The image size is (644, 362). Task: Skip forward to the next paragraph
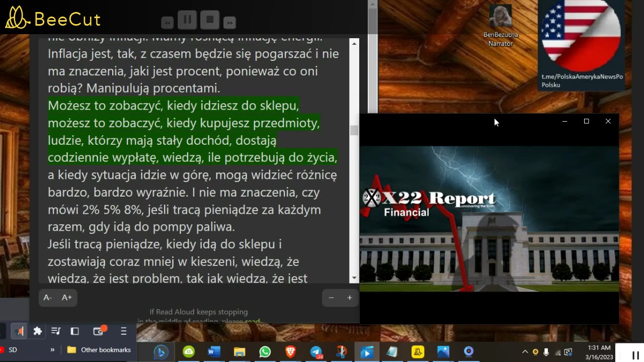[x=229, y=23]
